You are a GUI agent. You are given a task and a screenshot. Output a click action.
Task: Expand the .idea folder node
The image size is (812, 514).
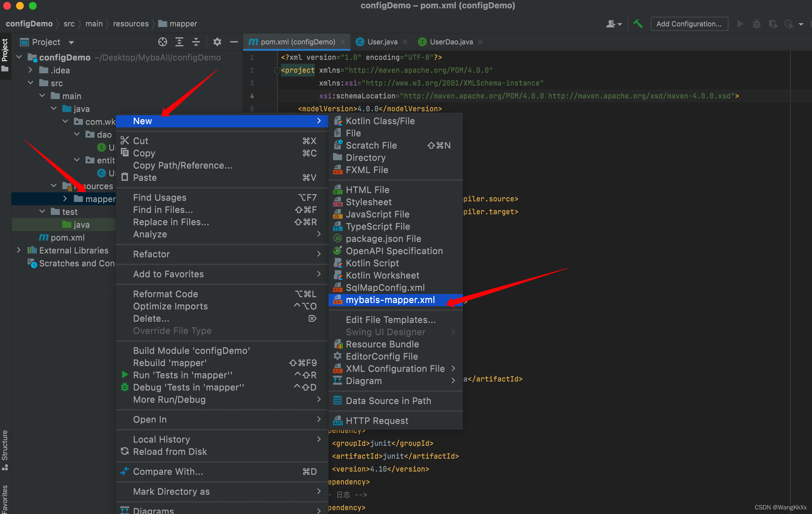tap(30, 70)
